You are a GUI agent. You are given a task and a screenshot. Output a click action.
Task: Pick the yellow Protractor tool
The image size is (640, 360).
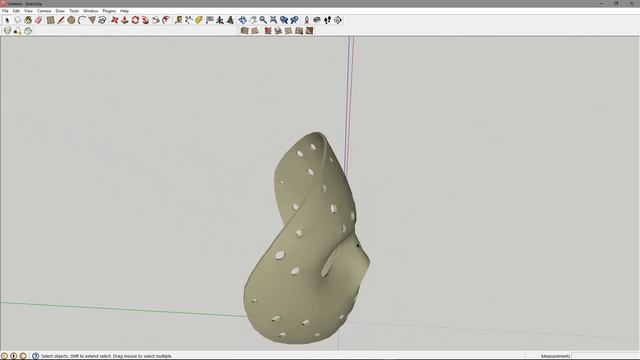click(x=199, y=20)
